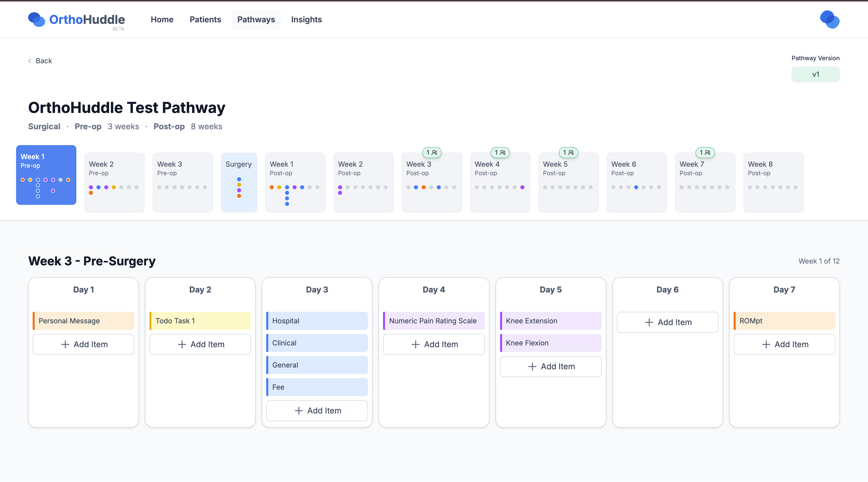Click the patient count badge on Week 5 Post-op
868x482 pixels.
click(568, 153)
